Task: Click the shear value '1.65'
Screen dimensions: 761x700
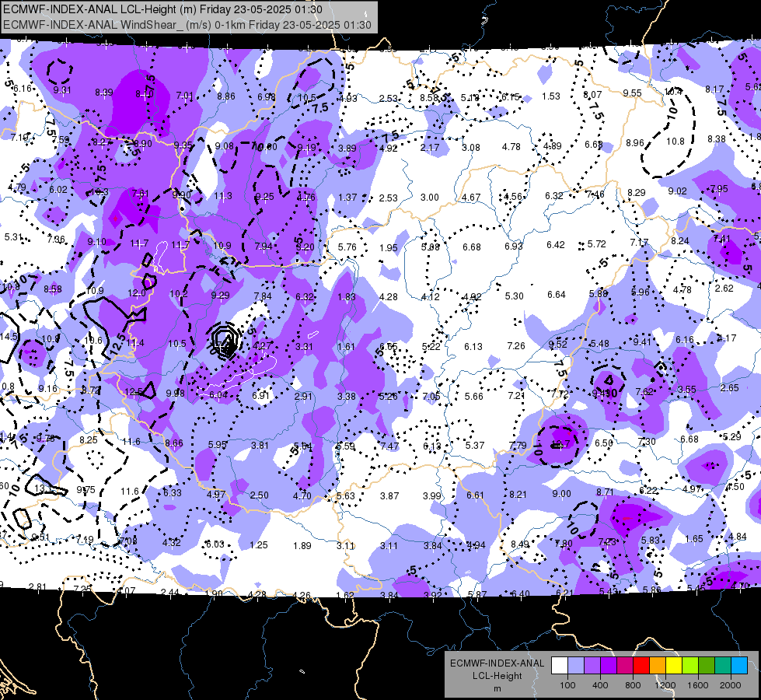Action: (x=694, y=538)
